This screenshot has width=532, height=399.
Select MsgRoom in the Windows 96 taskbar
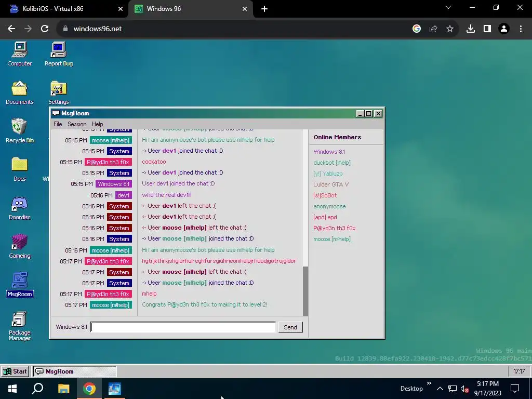75,371
